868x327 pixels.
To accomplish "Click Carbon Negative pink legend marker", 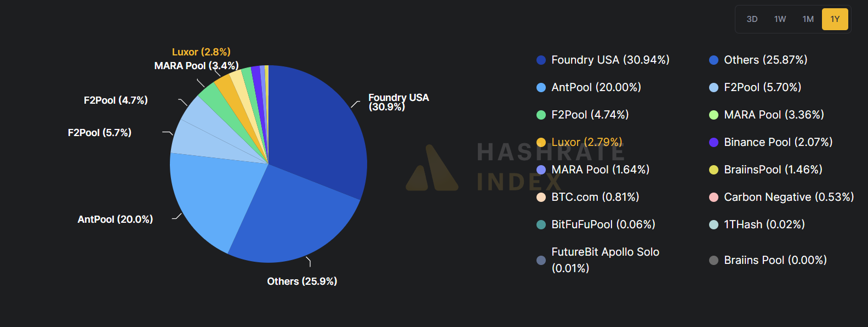I will 713,197.
